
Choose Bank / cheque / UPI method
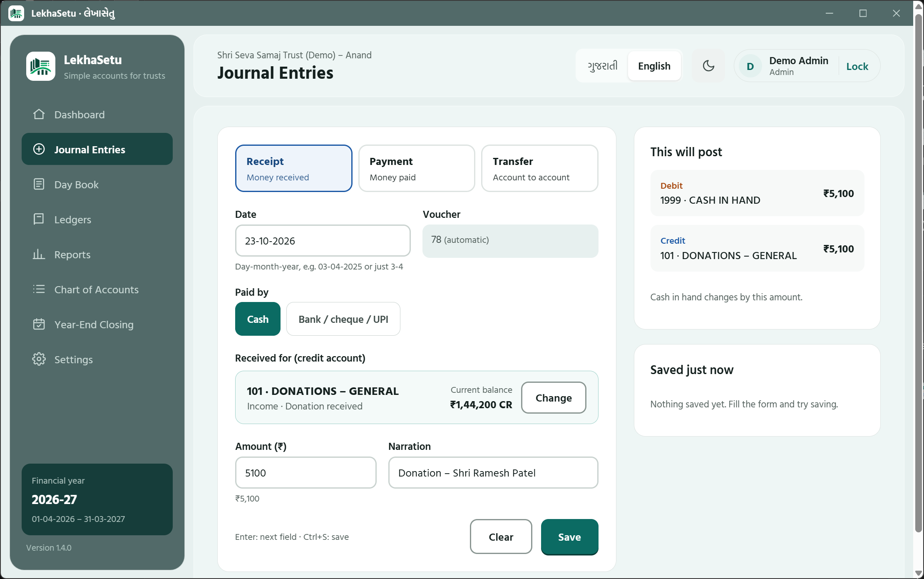coord(343,319)
